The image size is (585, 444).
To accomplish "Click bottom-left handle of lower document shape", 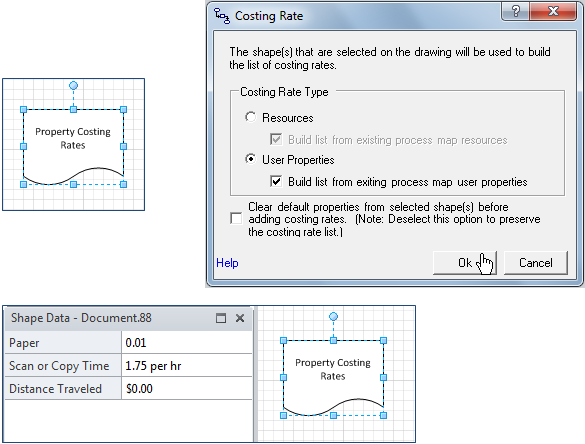I will click(284, 415).
